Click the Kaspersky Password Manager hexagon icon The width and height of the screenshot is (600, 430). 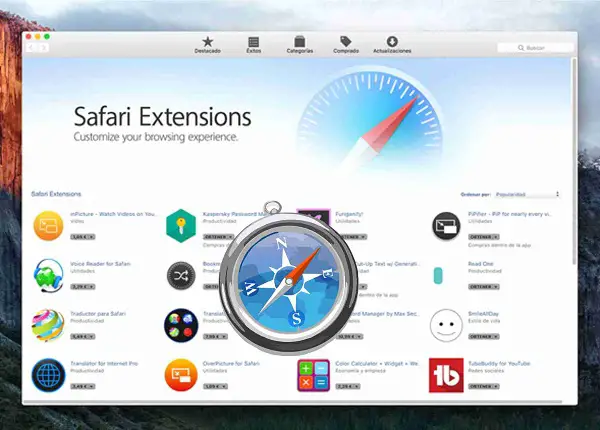[x=181, y=226]
